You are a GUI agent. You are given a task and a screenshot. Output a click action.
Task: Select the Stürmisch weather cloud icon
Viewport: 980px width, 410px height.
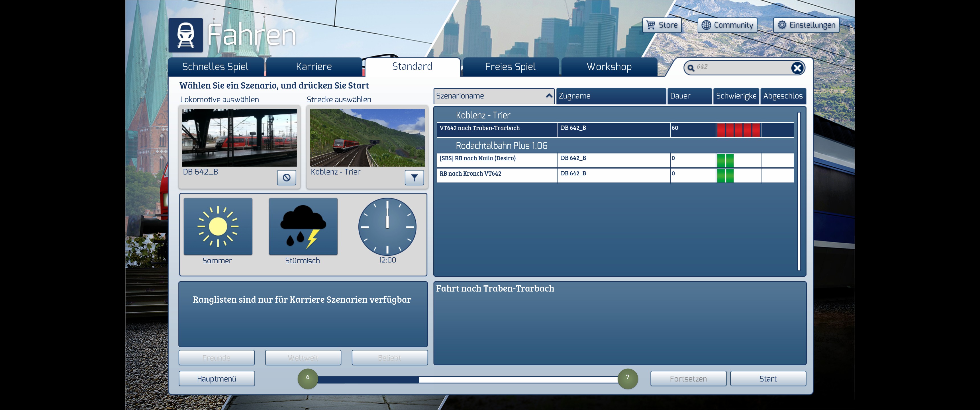303,227
